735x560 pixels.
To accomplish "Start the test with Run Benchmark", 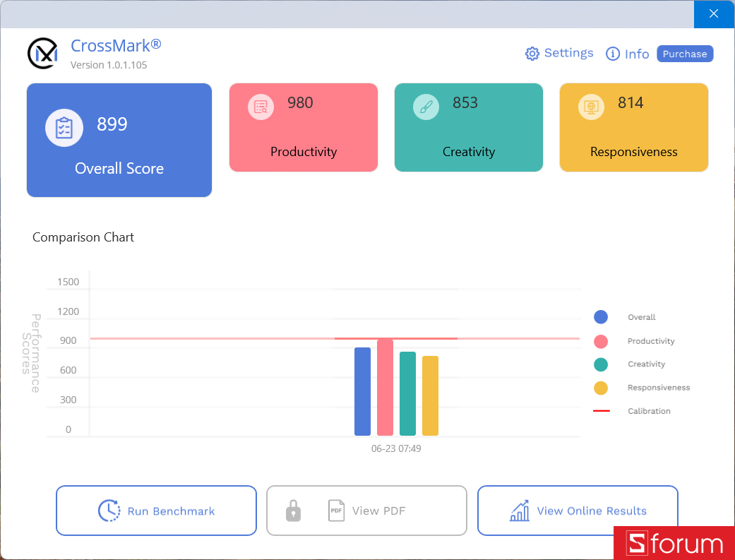I will (156, 511).
